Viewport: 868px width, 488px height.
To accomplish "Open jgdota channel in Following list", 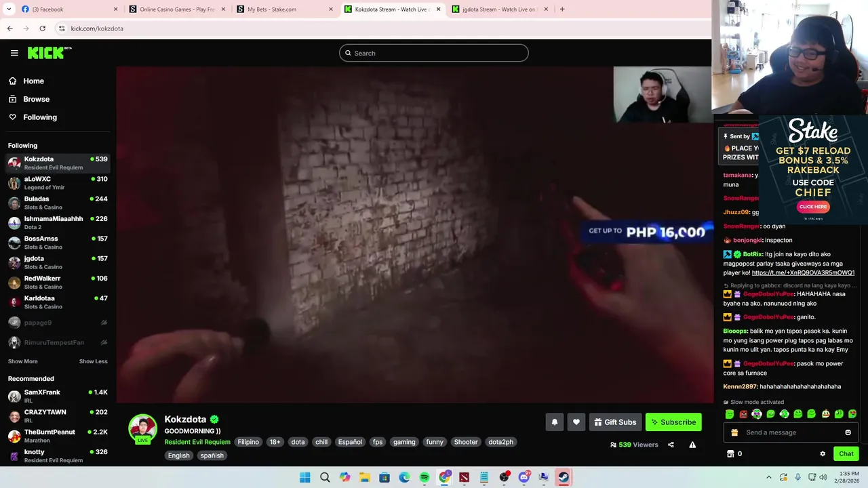I will [58, 262].
